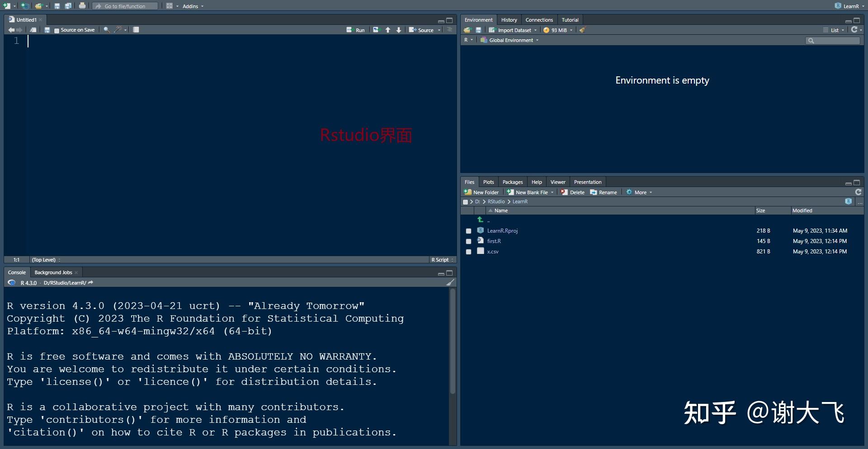Select the checkbox beside x.csv
This screenshot has width=868, height=449.
468,252
